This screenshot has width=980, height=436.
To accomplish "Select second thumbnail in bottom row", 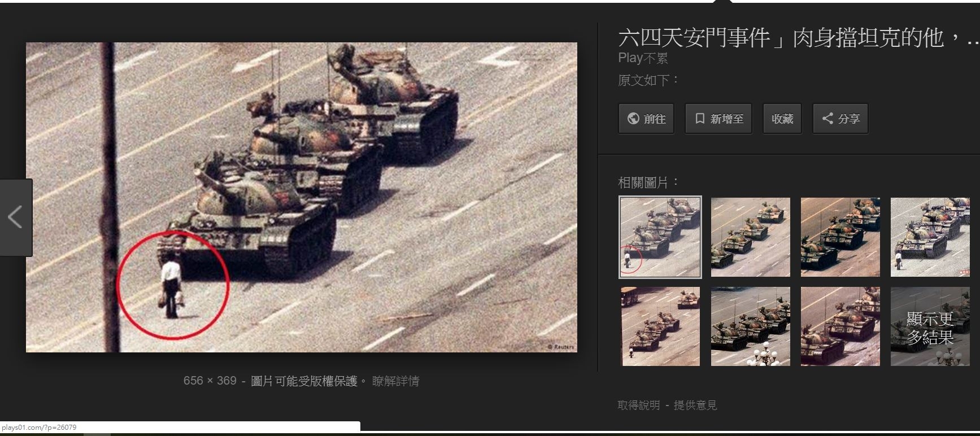I will click(x=751, y=326).
